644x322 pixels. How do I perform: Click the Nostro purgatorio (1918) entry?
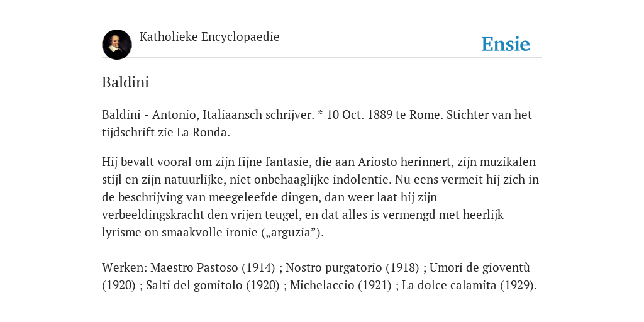point(352,268)
